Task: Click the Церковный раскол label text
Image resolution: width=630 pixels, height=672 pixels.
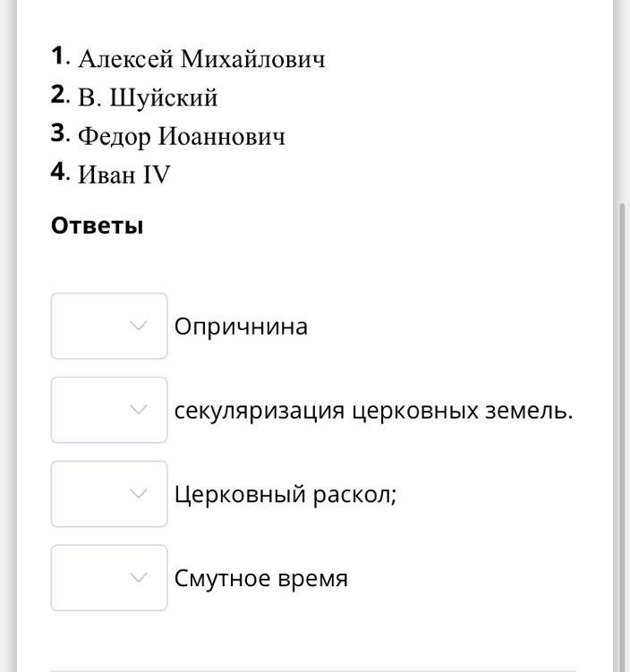Action: [285, 495]
